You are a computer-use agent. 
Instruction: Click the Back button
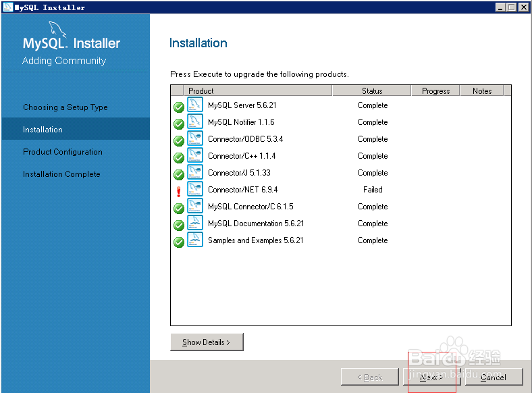click(370, 377)
